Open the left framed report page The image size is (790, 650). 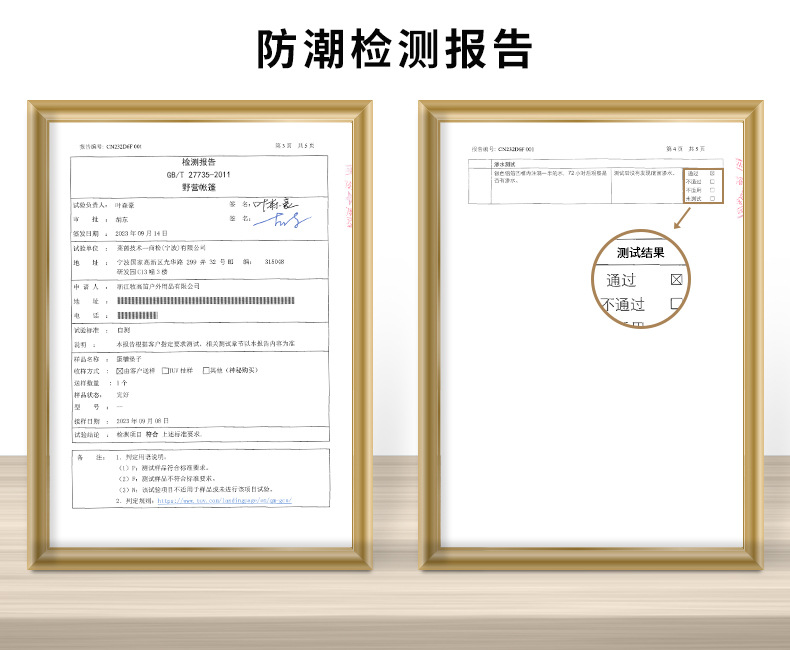pyautogui.click(x=200, y=336)
